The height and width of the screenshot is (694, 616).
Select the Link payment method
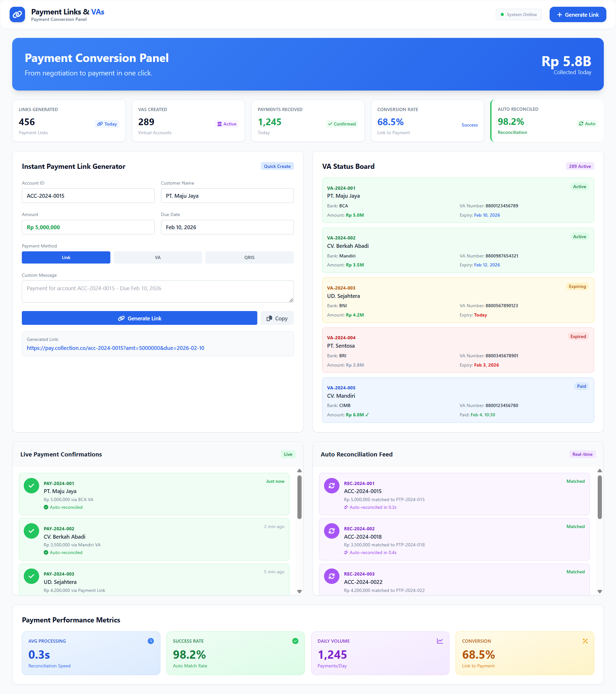(66, 257)
